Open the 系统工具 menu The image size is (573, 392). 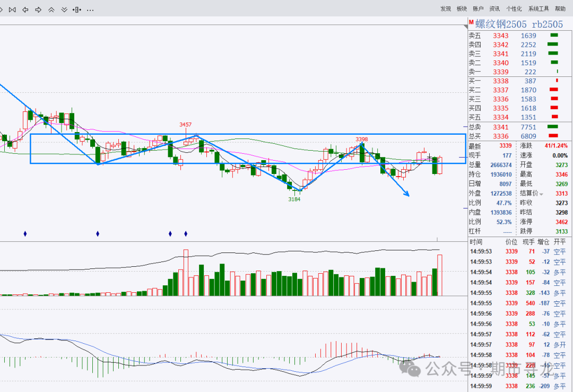[x=539, y=9]
